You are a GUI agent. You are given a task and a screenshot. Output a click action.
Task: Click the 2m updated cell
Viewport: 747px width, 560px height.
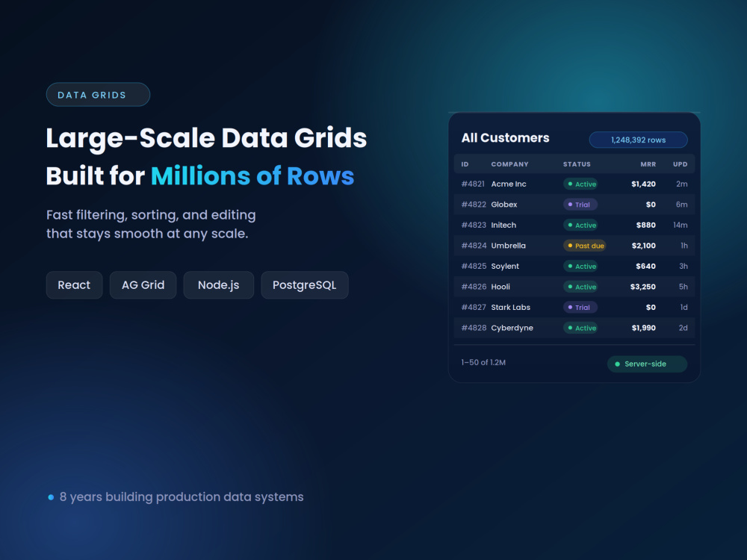(x=682, y=184)
